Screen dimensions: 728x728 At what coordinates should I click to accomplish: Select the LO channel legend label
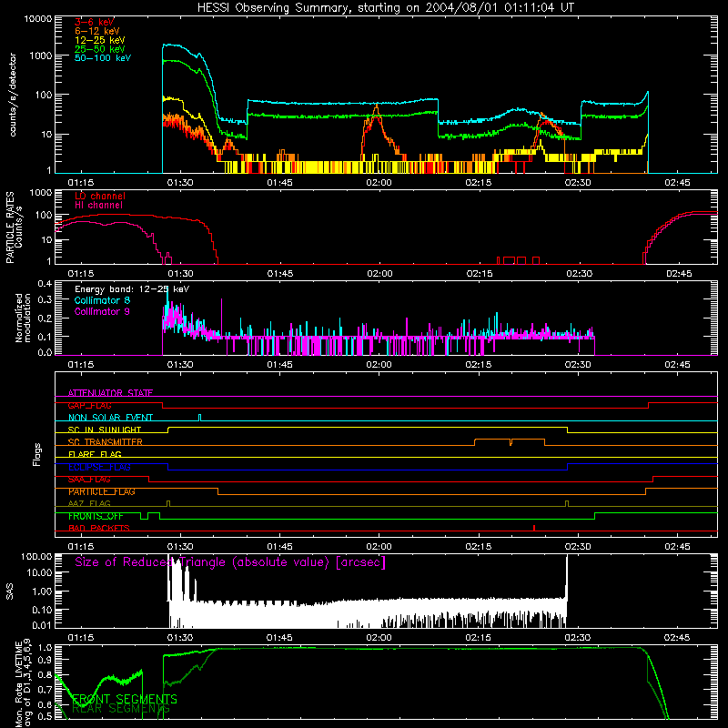point(100,196)
